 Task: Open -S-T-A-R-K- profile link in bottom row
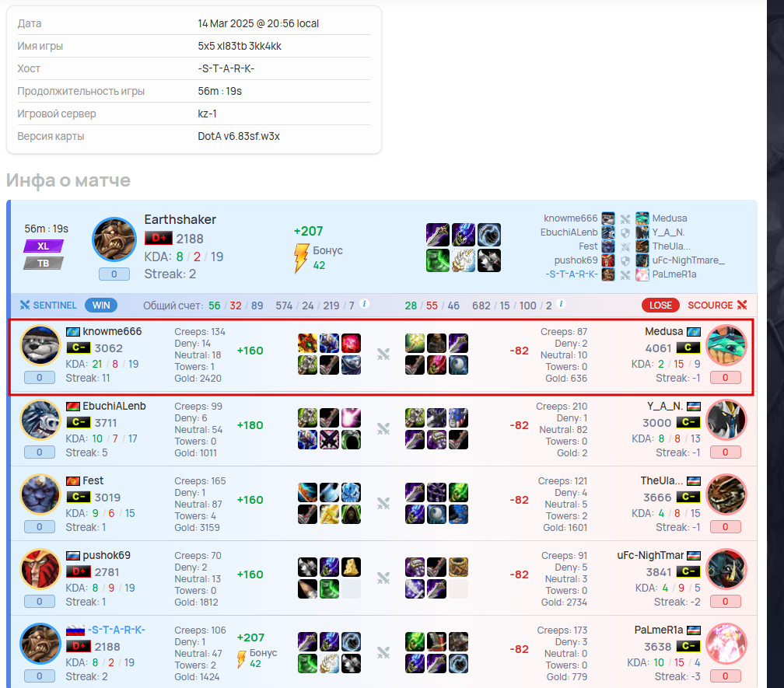[x=116, y=630]
